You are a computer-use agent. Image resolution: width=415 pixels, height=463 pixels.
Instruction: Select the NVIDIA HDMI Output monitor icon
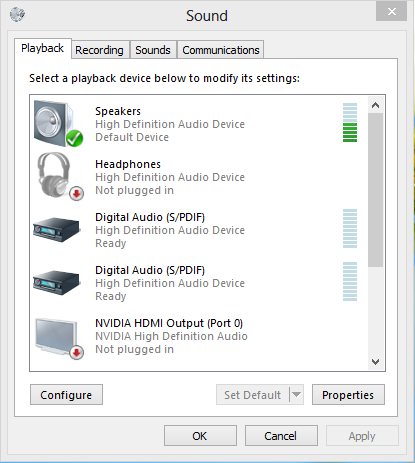tap(59, 337)
